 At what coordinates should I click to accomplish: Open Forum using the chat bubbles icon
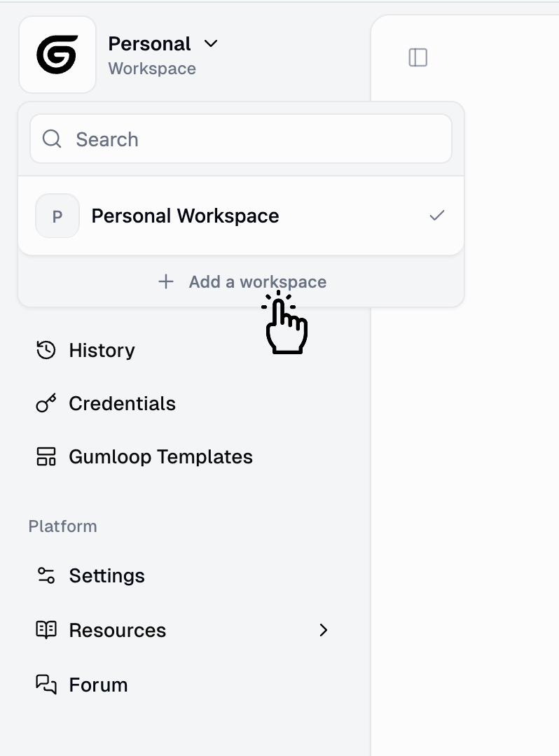click(46, 685)
